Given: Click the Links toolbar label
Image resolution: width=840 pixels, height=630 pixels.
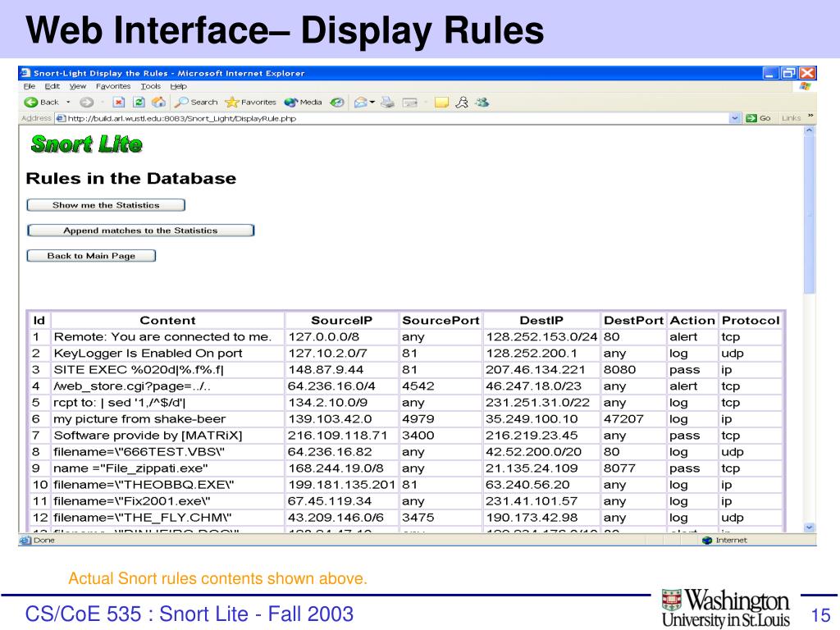Looking at the screenshot, I should 791,118.
